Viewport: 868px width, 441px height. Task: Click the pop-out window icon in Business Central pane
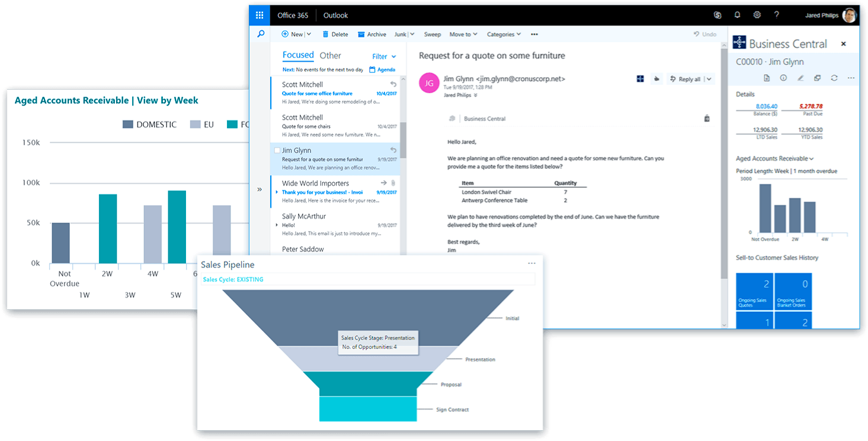click(x=817, y=78)
